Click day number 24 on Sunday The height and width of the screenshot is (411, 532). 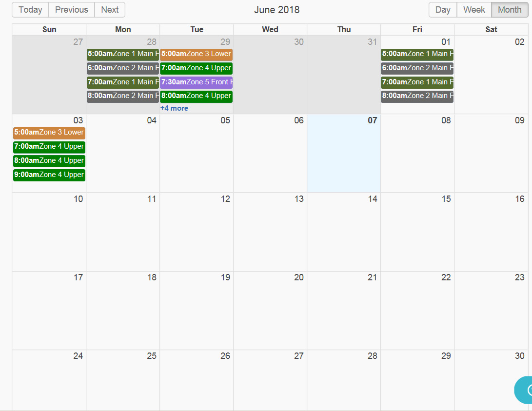coord(78,356)
